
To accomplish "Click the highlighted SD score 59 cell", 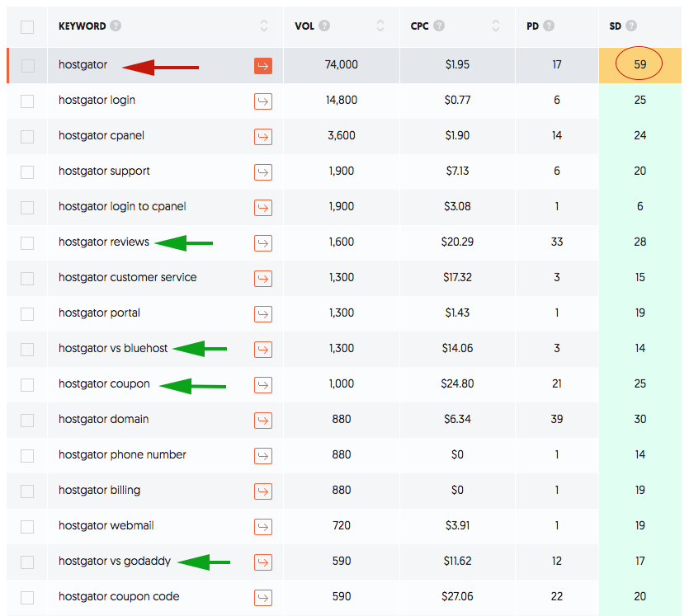I will tap(639, 64).
